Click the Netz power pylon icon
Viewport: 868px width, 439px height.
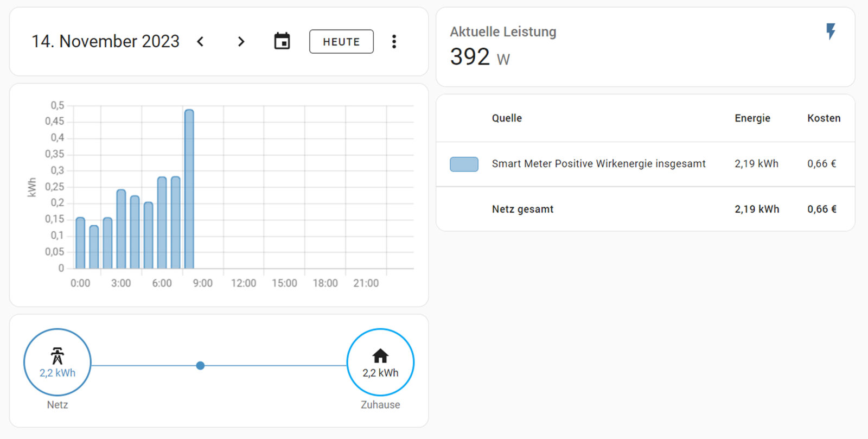[x=58, y=356]
